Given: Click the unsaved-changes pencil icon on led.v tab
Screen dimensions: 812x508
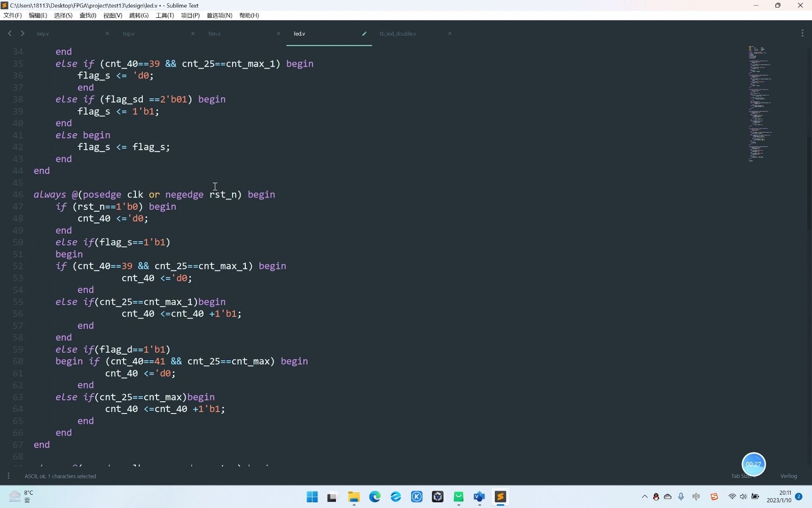Looking at the screenshot, I should [x=364, y=33].
